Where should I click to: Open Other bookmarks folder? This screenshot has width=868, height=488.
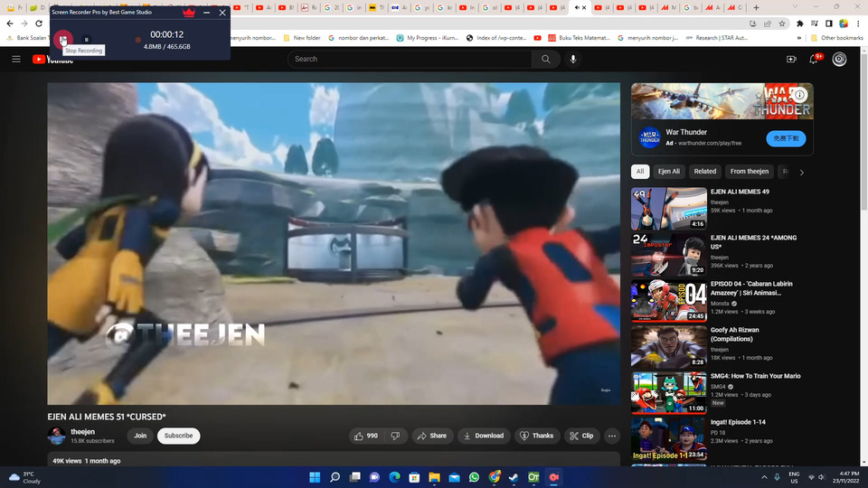(x=836, y=38)
